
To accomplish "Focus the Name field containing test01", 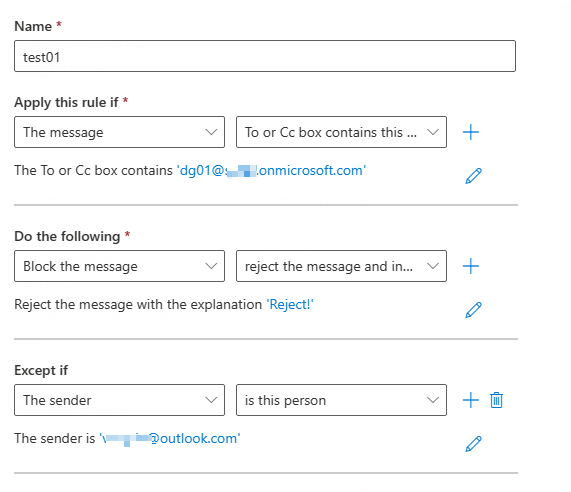I will tap(265, 56).
